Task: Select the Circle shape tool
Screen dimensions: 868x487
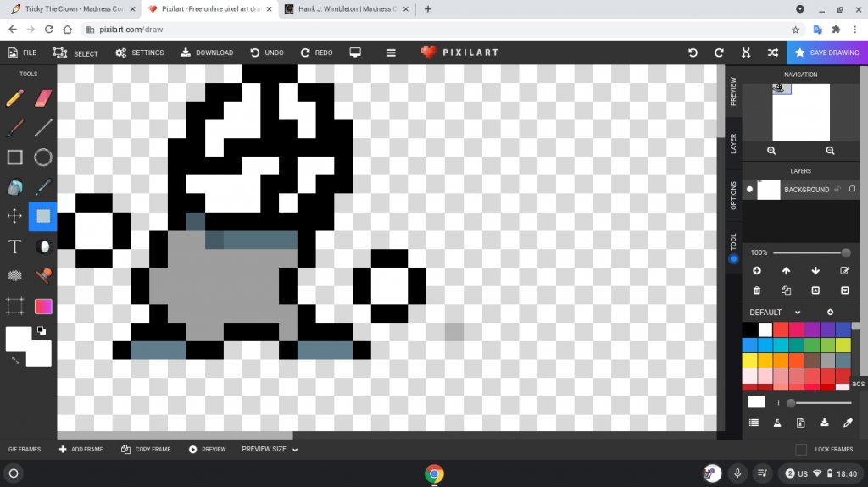Action: pyautogui.click(x=43, y=158)
